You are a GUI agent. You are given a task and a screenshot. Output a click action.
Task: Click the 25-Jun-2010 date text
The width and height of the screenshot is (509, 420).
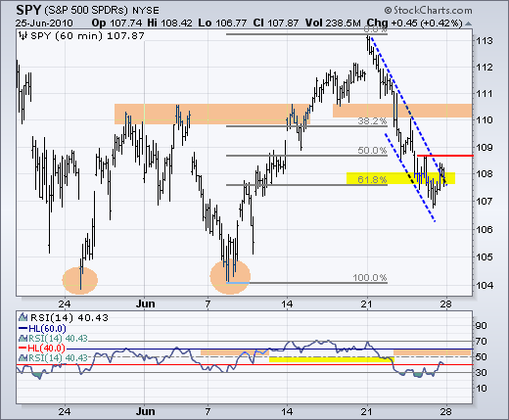[44, 23]
